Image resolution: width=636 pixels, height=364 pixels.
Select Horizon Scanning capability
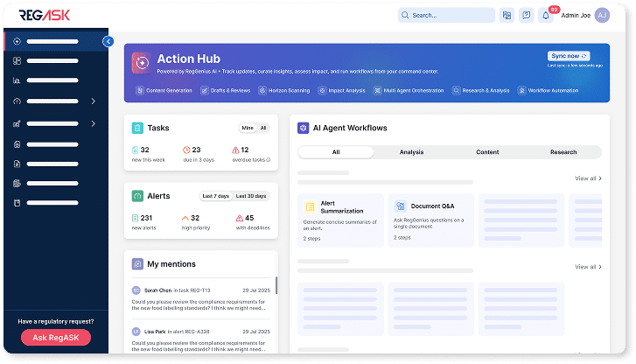284,90
